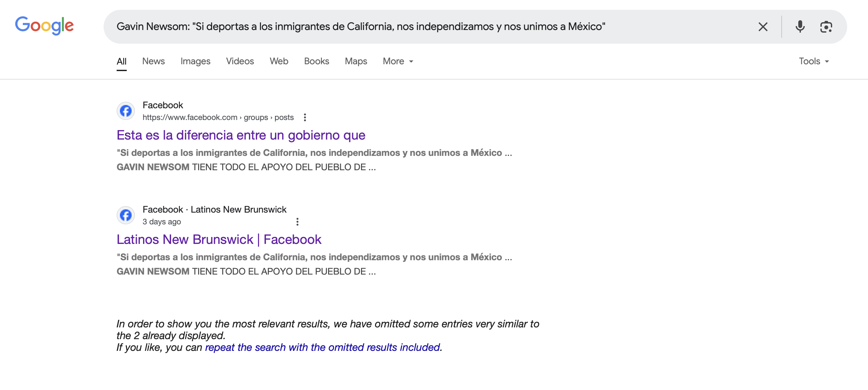This screenshot has height=390, width=868.
Task: Click Latinos New Brunswick result's Facebook favicon
Action: pos(126,215)
